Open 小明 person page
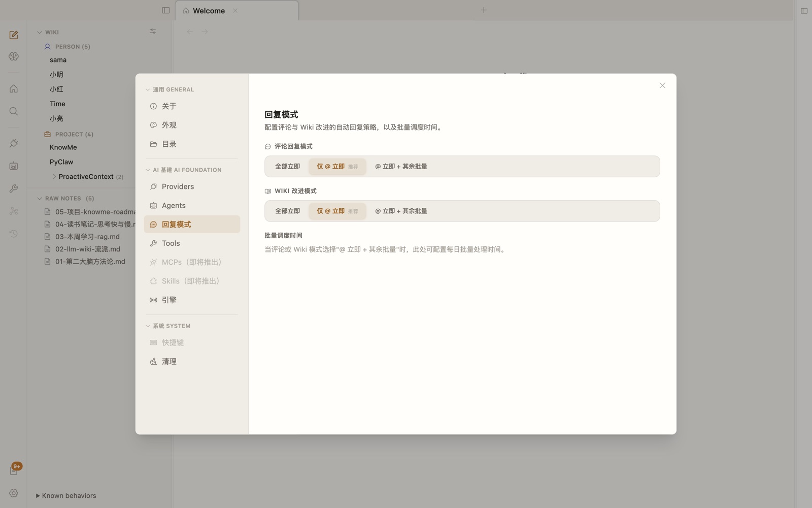Screen dimensions: 812x508 point(56,75)
